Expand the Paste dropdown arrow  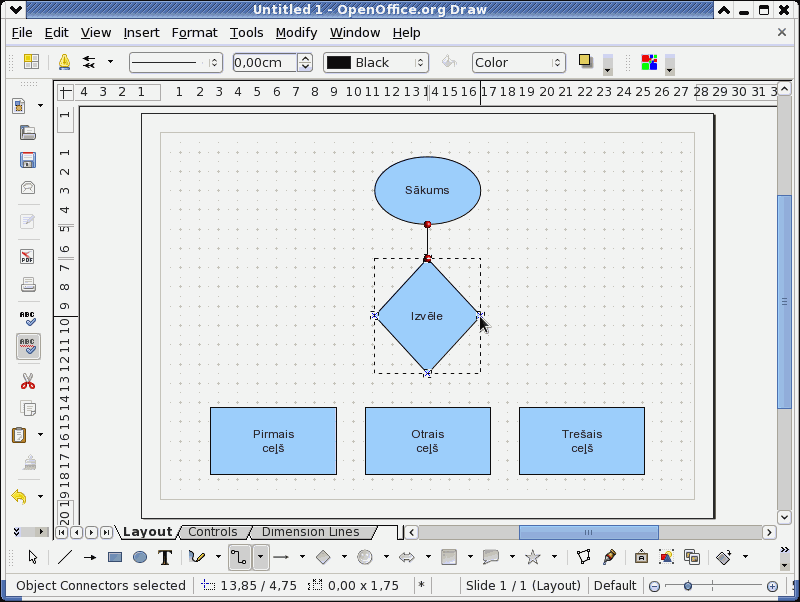click(x=40, y=435)
